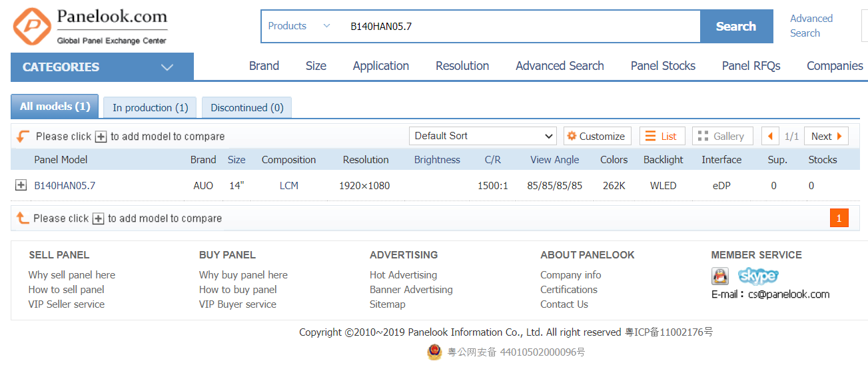Open the Brand menu item
The height and width of the screenshot is (381, 868).
pos(264,66)
